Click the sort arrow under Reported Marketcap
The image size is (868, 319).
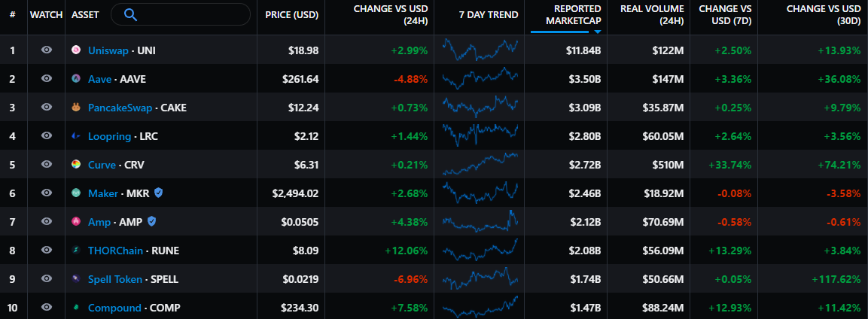(x=598, y=32)
